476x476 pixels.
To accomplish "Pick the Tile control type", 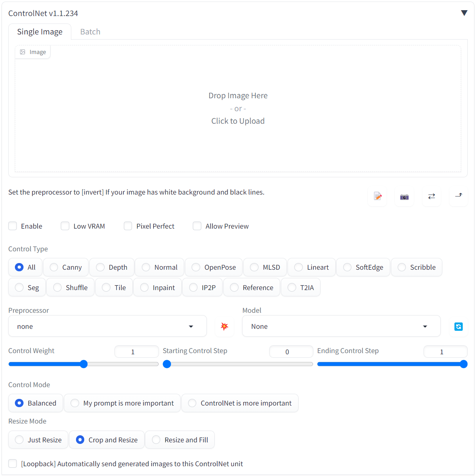I will tap(114, 287).
